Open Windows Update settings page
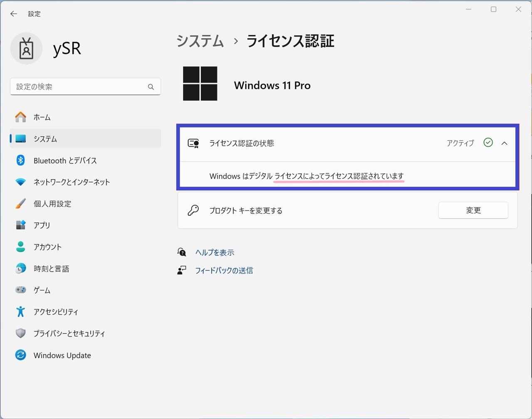Image resolution: width=532 pixels, height=419 pixels. (x=85, y=355)
